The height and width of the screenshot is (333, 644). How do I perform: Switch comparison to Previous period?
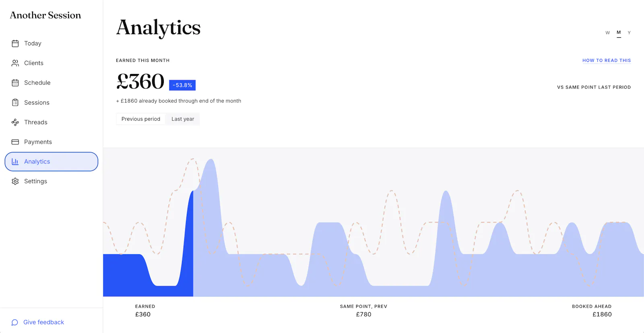pos(141,119)
